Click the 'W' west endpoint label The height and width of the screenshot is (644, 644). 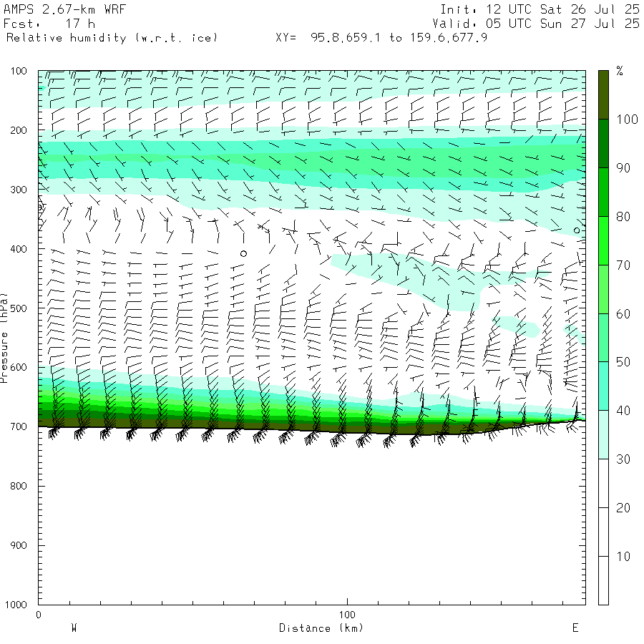74,628
